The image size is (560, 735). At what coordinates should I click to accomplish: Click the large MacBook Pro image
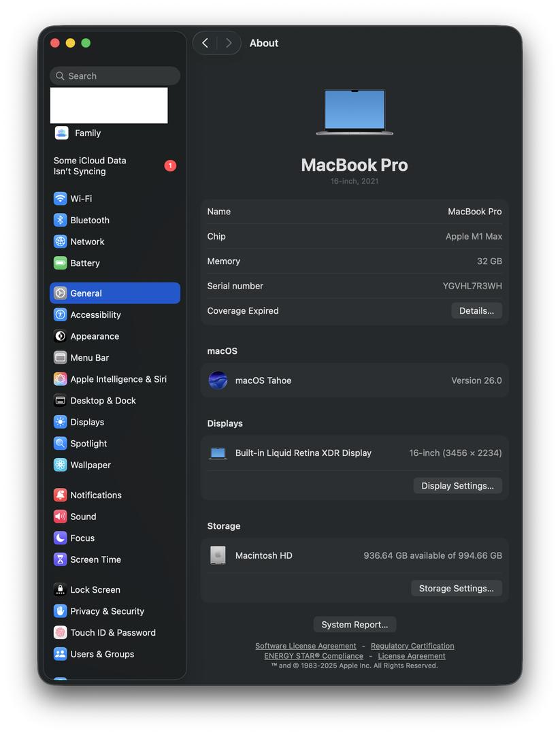[355, 112]
